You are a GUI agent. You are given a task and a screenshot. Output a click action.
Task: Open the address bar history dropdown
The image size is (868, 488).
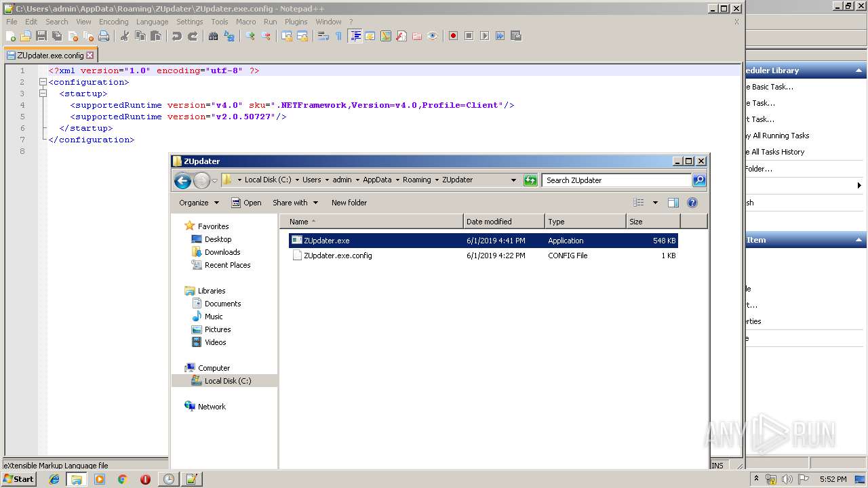click(x=513, y=180)
